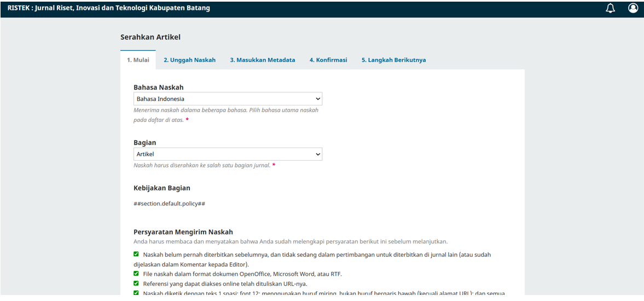Click the Bagian field label

(x=145, y=143)
